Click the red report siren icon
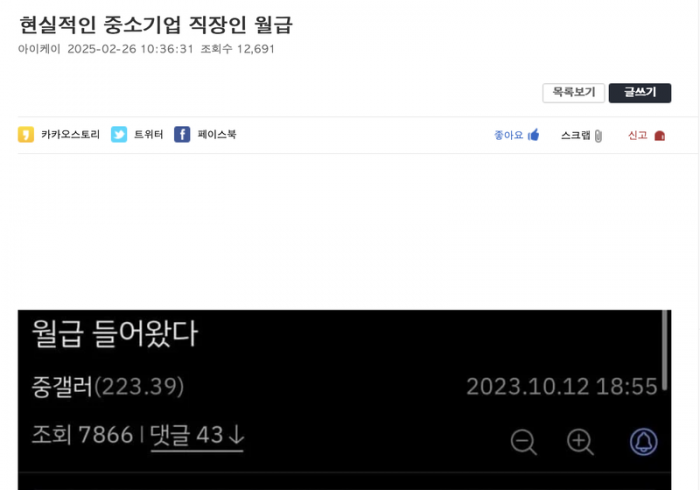The image size is (700, 490). 660,136
